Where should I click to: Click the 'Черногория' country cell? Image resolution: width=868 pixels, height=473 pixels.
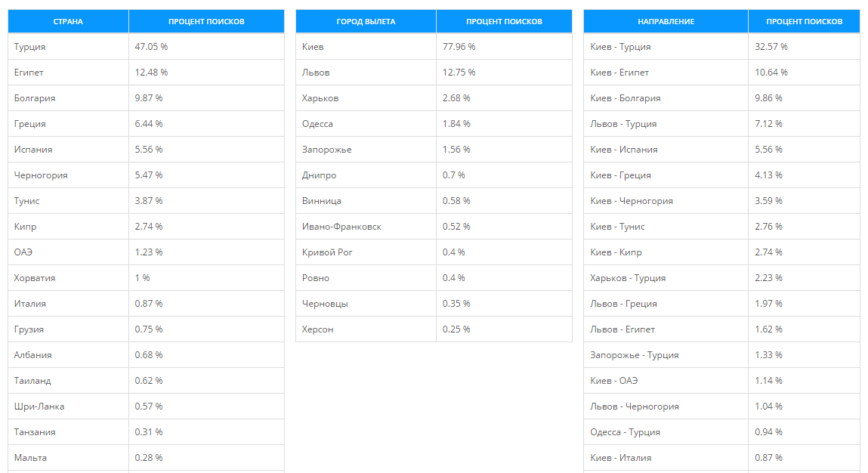[x=41, y=175]
